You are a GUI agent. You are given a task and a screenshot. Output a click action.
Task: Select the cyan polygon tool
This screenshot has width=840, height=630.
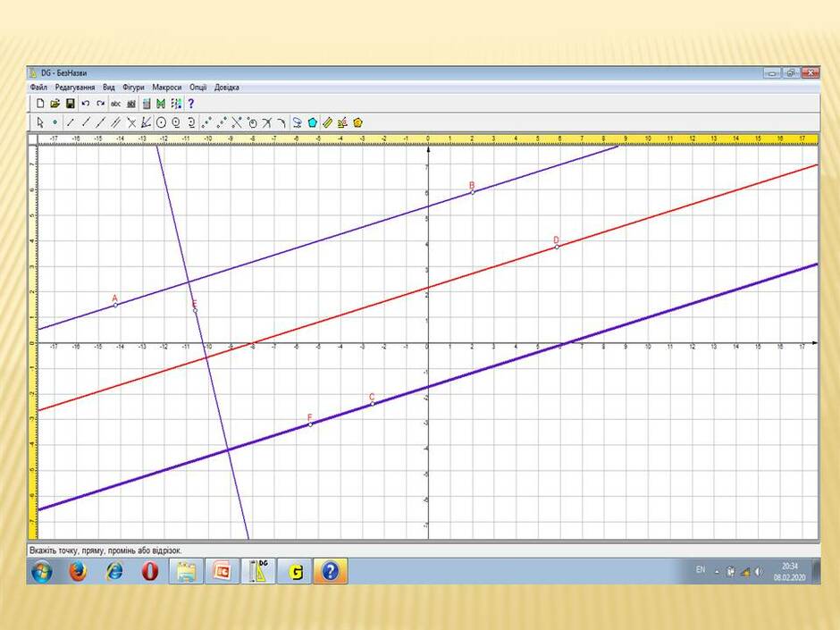click(313, 122)
